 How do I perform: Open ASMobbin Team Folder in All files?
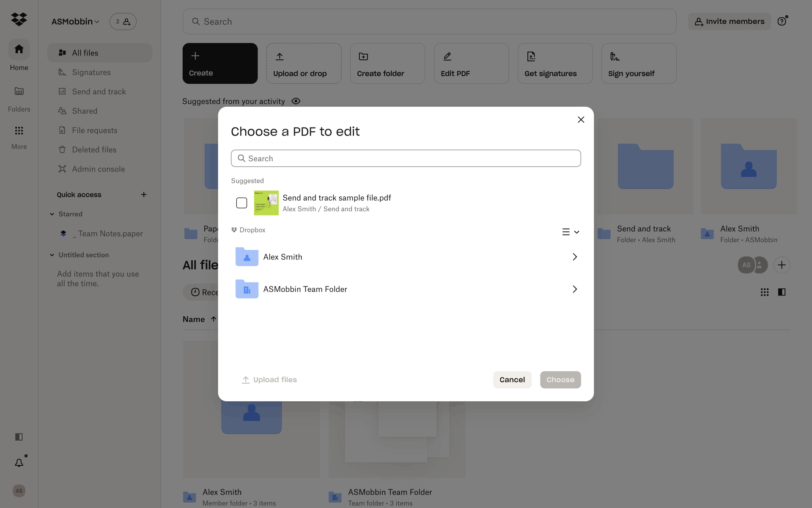pos(397,440)
